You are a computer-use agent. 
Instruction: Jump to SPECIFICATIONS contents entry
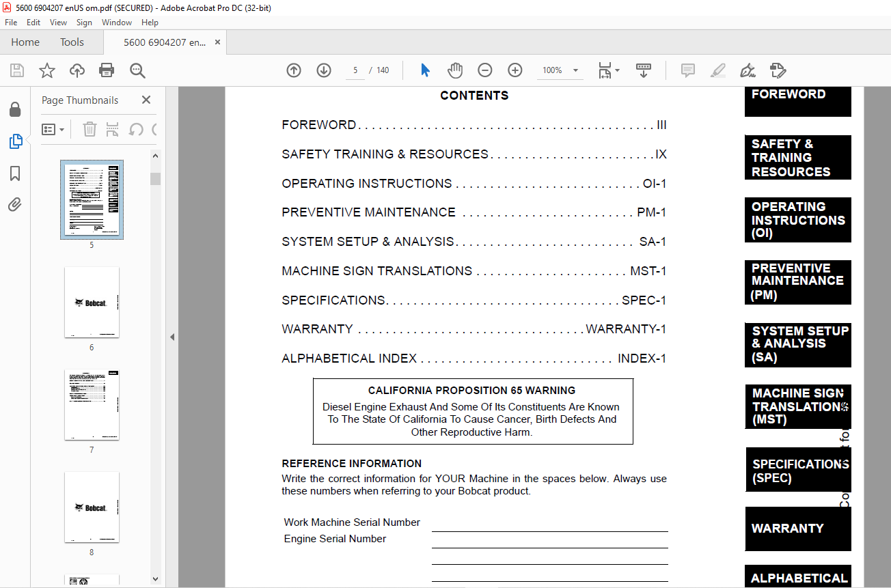pyautogui.click(x=474, y=300)
